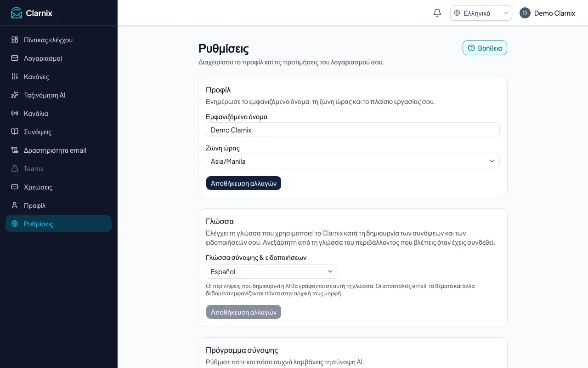Open the Demo Clarnix user menu
This screenshot has height=368, width=588.
547,13
